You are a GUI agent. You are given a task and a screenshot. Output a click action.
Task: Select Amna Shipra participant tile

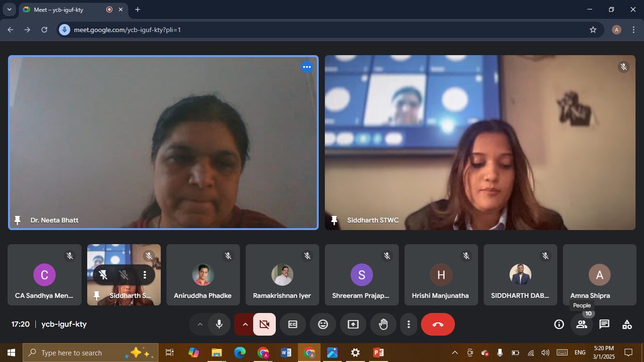tap(599, 275)
